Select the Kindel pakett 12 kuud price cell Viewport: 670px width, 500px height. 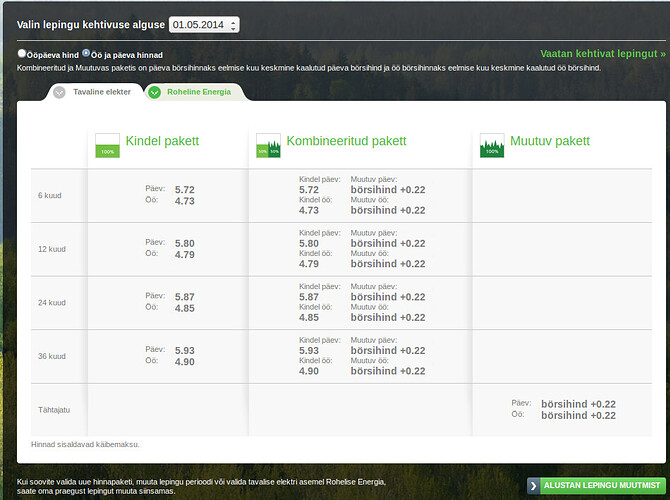coord(168,249)
